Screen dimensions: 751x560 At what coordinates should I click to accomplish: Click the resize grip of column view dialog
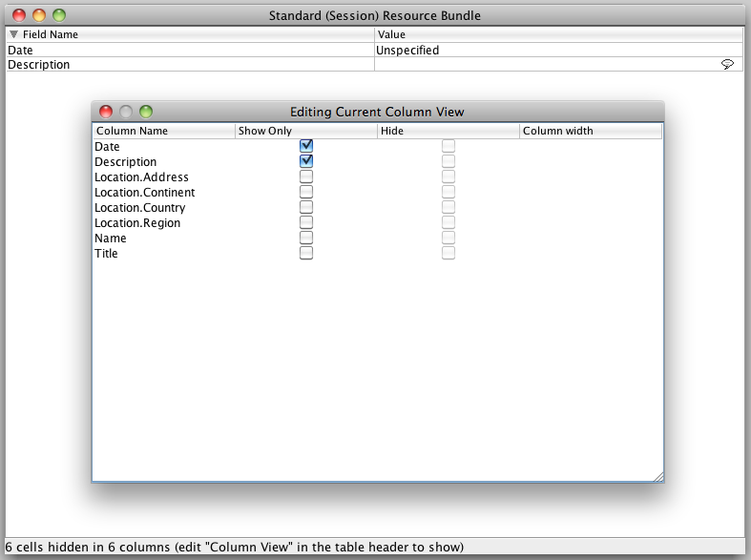pos(658,476)
